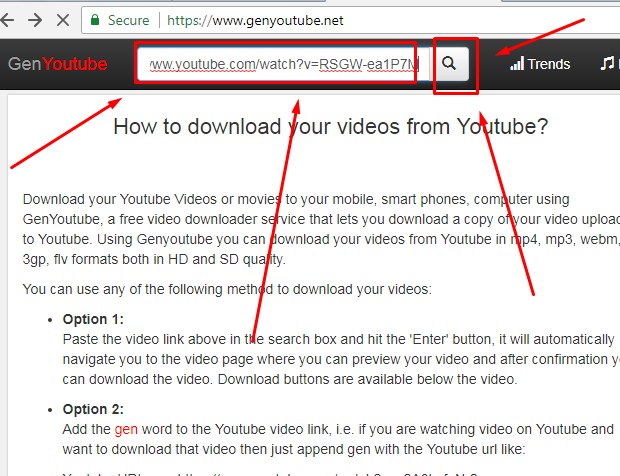This screenshot has height=476, width=620.
Task: Click the 'Secure' label in address bar
Action: pyautogui.click(x=129, y=20)
